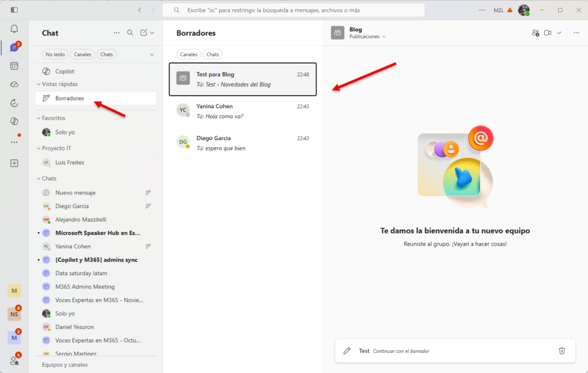Screen dimensions: 588x373
Task: Open the Activity bell icon
Action: [x=14, y=29]
